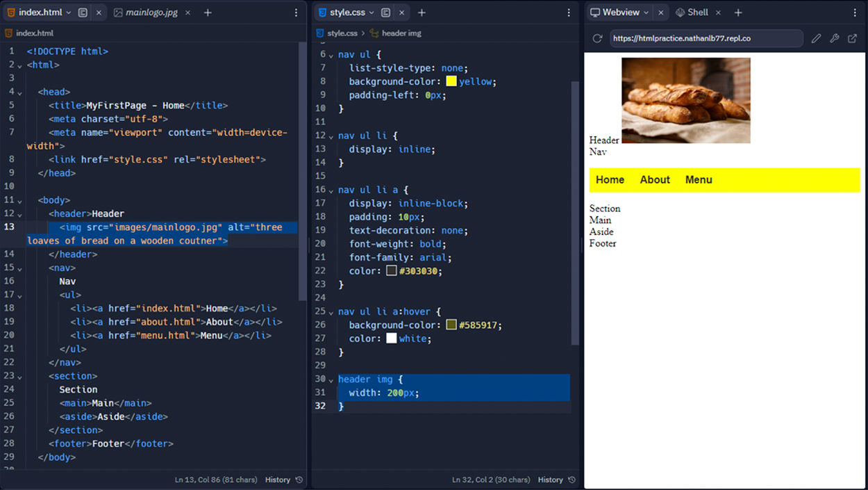This screenshot has height=490, width=868.
Task: Close the mainlogo.jpg tab
Action: coord(187,13)
